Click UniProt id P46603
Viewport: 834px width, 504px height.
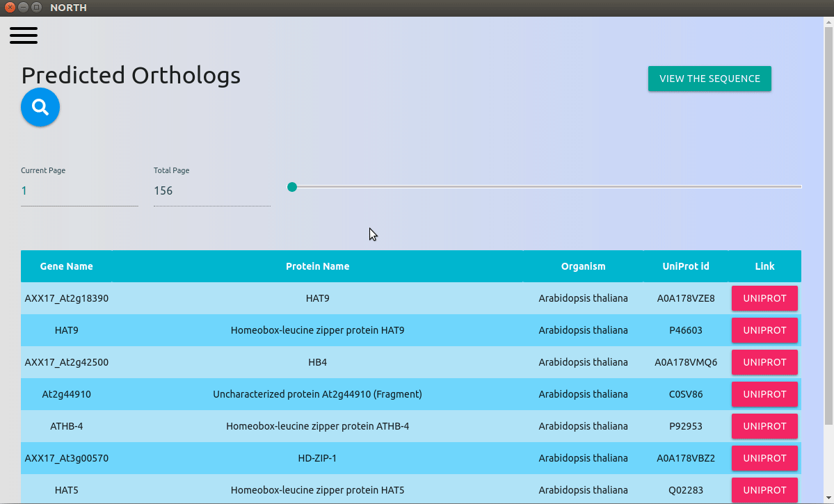[x=686, y=330]
